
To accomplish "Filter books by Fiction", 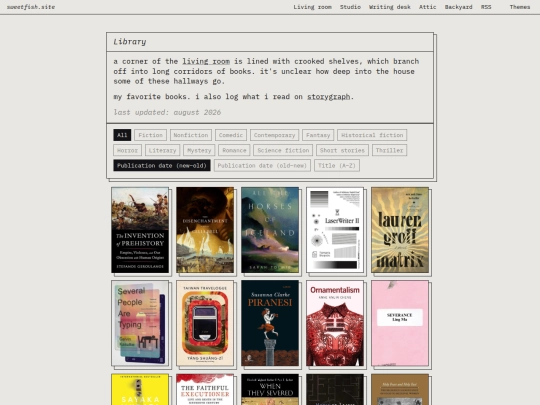I will (150, 135).
